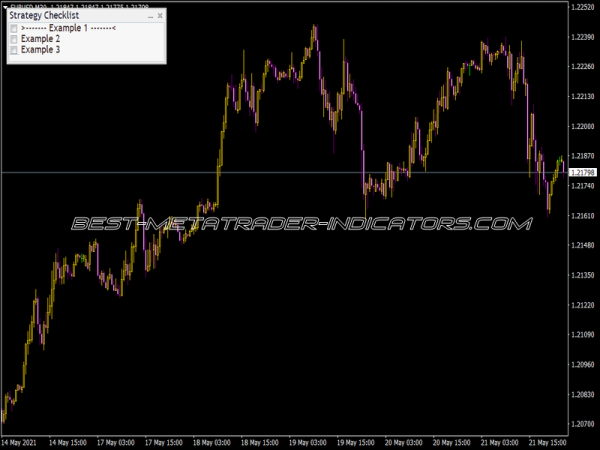
Task: Tick the Example 2 checkbox
Action: coord(14,39)
